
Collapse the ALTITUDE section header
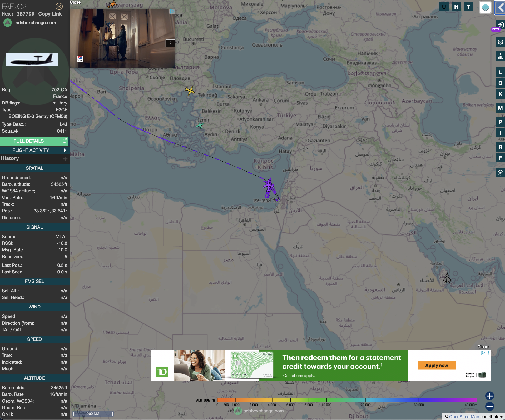point(34,378)
